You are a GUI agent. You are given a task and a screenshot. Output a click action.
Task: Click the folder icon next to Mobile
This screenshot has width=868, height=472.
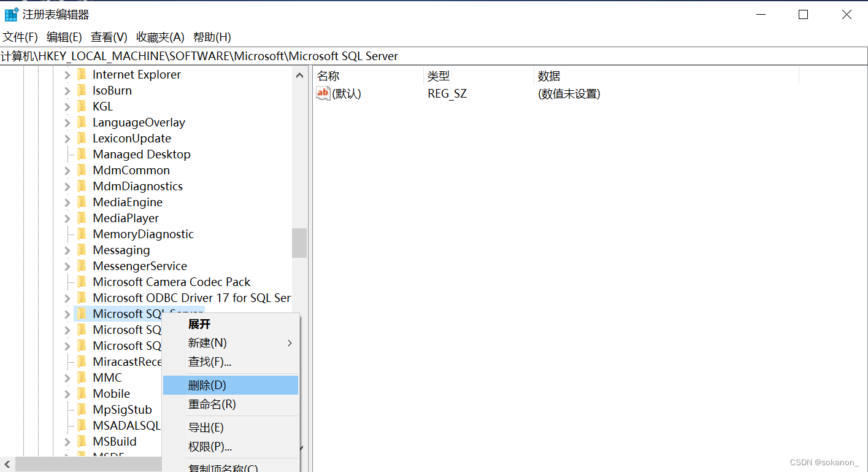[82, 393]
